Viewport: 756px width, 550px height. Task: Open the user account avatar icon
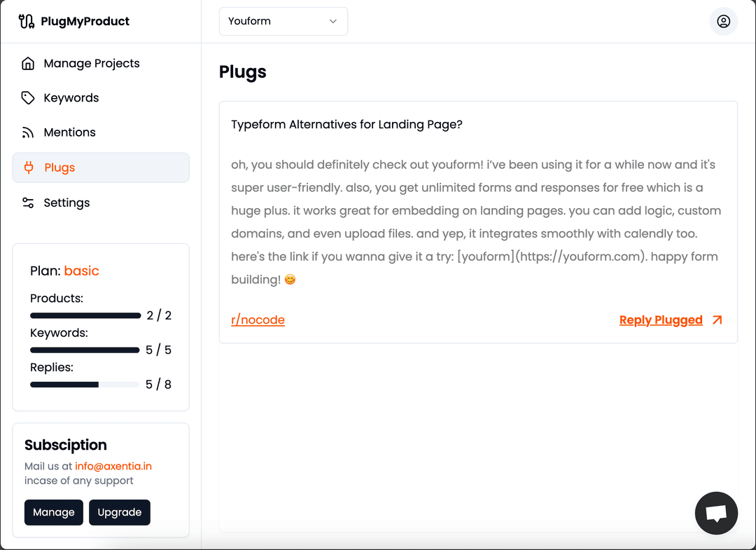(723, 21)
